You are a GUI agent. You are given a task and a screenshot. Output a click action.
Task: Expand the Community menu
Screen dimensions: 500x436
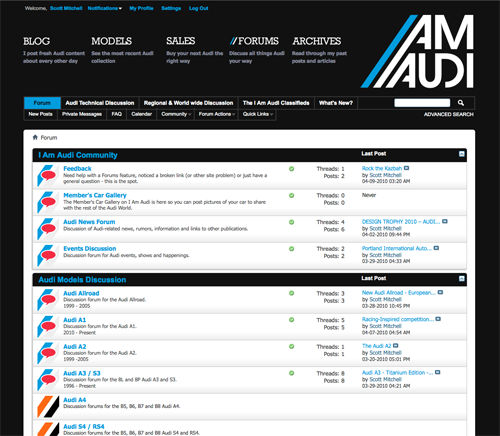(176, 114)
